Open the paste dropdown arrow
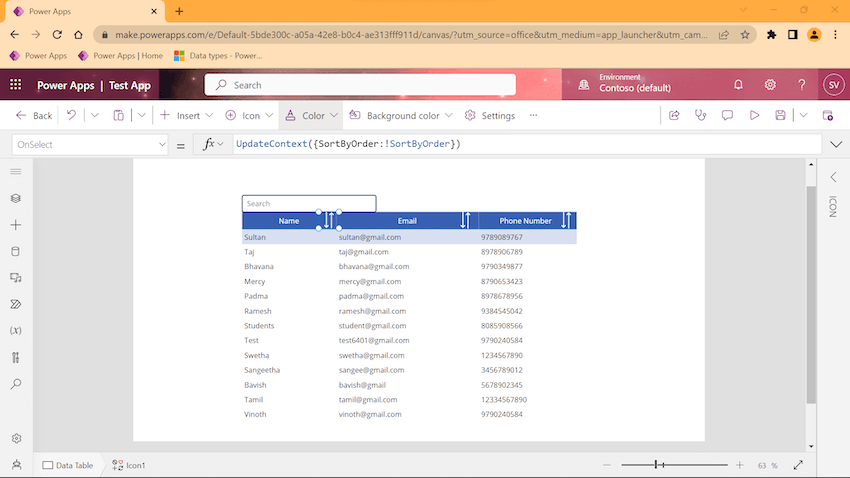This screenshot has height=478, width=850. tap(141, 115)
